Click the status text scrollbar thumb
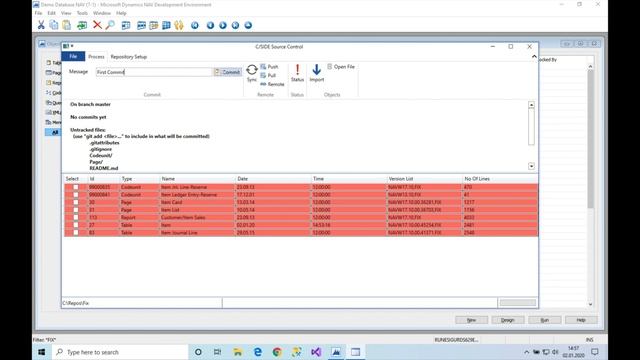 [x=531, y=127]
